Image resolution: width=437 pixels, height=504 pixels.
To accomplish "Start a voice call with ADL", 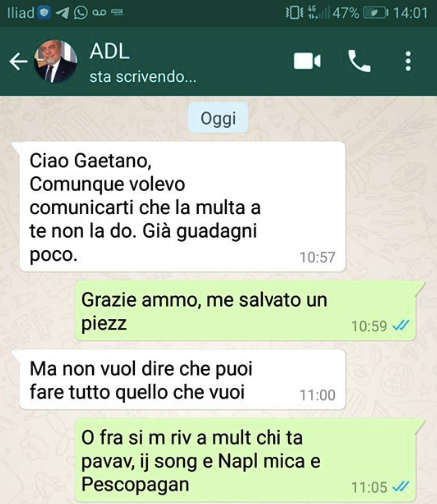I will (x=359, y=61).
